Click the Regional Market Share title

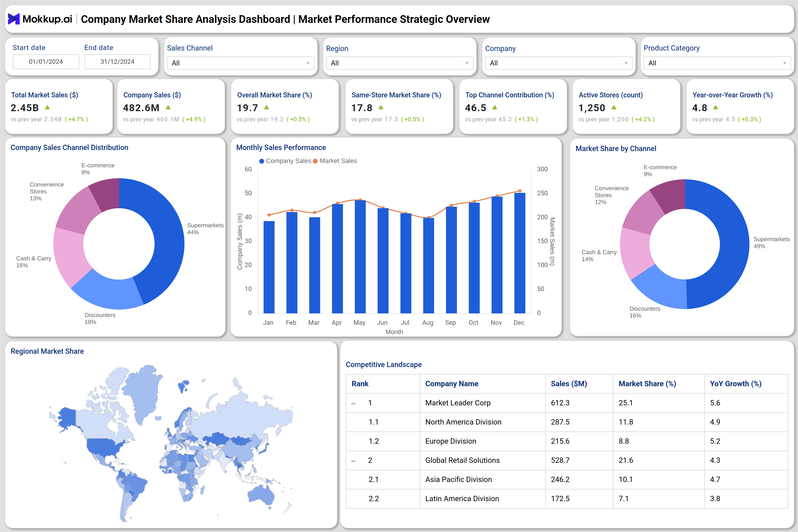tap(47, 351)
